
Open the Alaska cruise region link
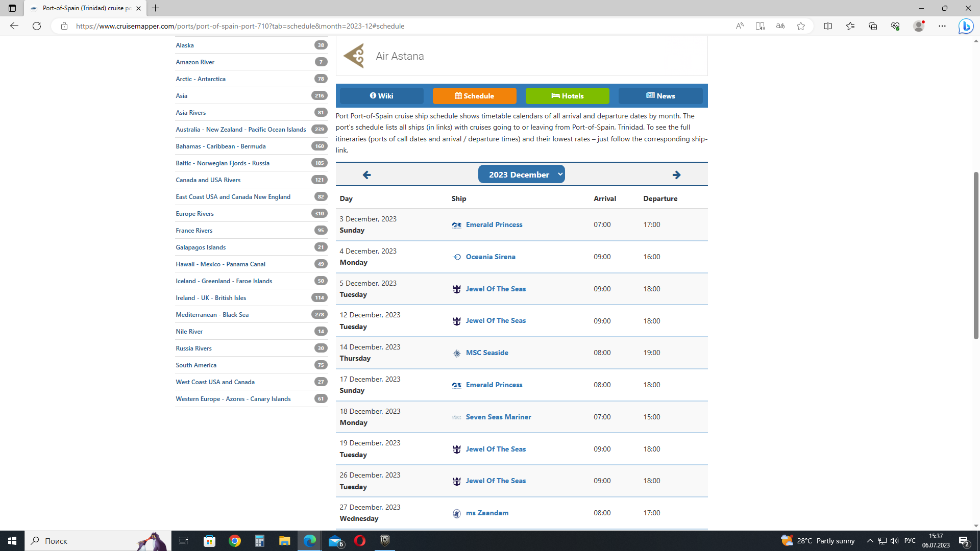point(184,45)
